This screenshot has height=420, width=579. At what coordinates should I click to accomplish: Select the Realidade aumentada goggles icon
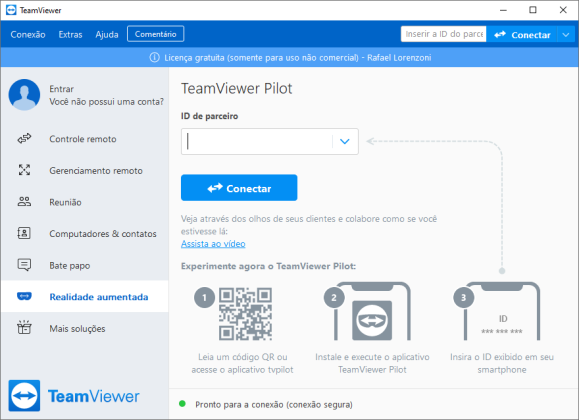coord(24,296)
